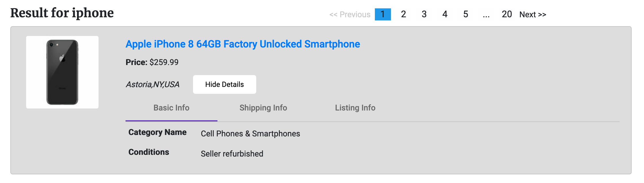Switch to the Listing Info tab

pyautogui.click(x=355, y=108)
